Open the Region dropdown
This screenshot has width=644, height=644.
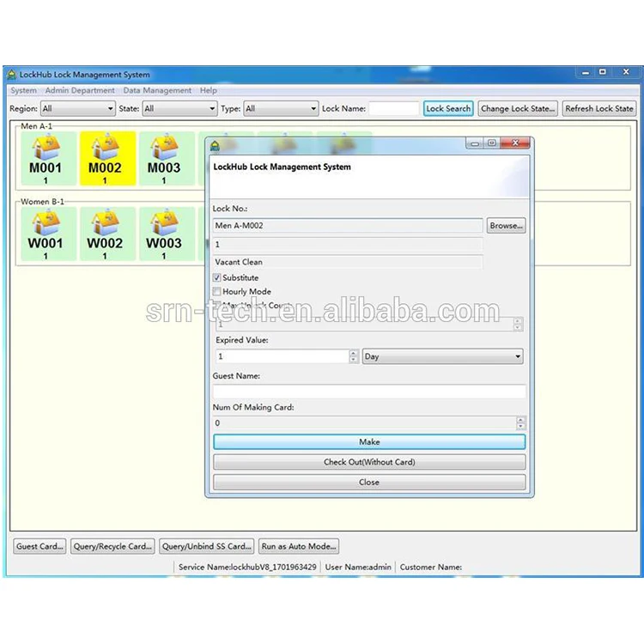77,109
